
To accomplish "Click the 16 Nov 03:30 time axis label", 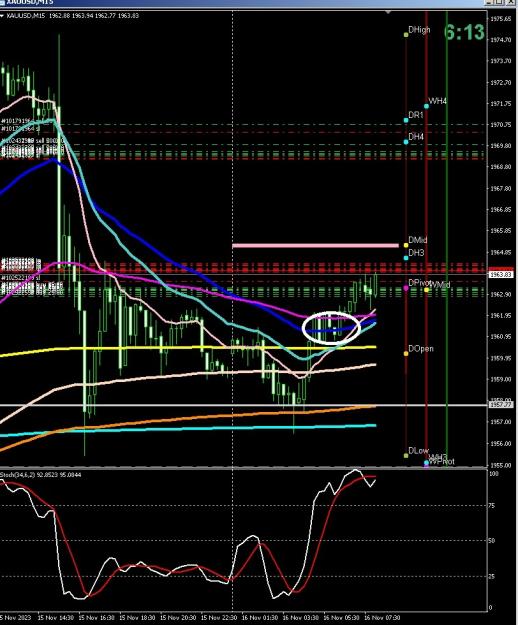I will (x=300, y=618).
